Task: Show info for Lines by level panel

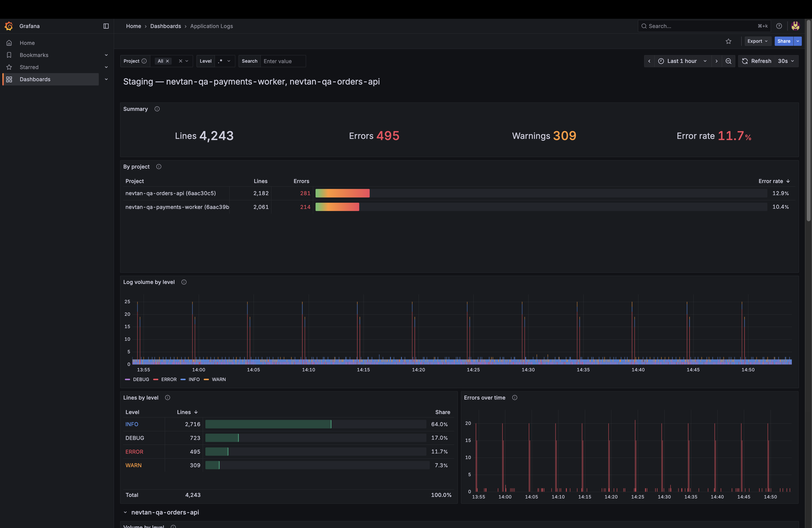Action: (168, 398)
